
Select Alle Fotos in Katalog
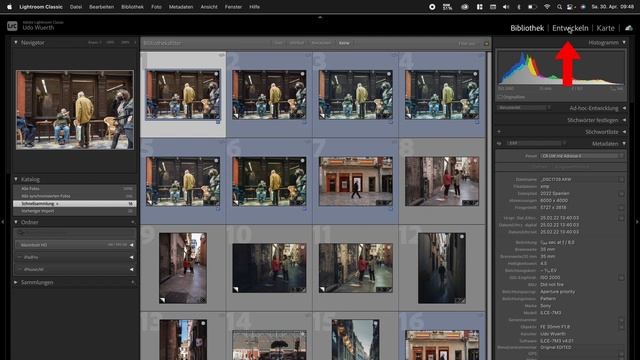coord(75,189)
